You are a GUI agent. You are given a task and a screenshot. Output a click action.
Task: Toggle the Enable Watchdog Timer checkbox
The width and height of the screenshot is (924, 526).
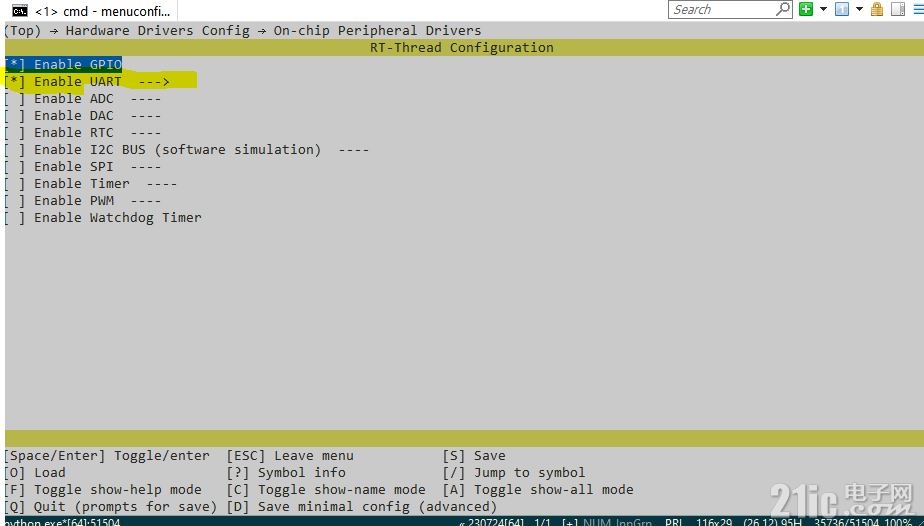coord(14,218)
